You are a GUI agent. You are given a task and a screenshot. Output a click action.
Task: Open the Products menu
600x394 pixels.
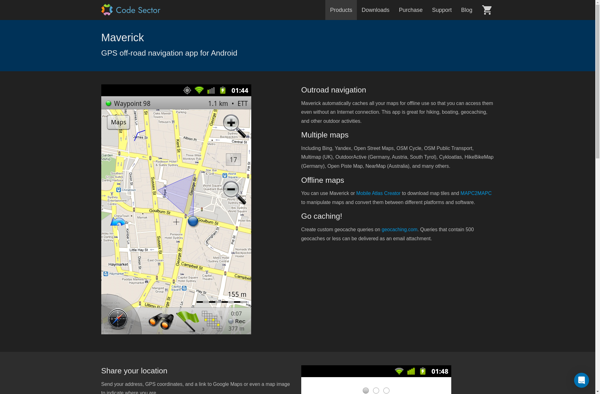[x=341, y=10]
